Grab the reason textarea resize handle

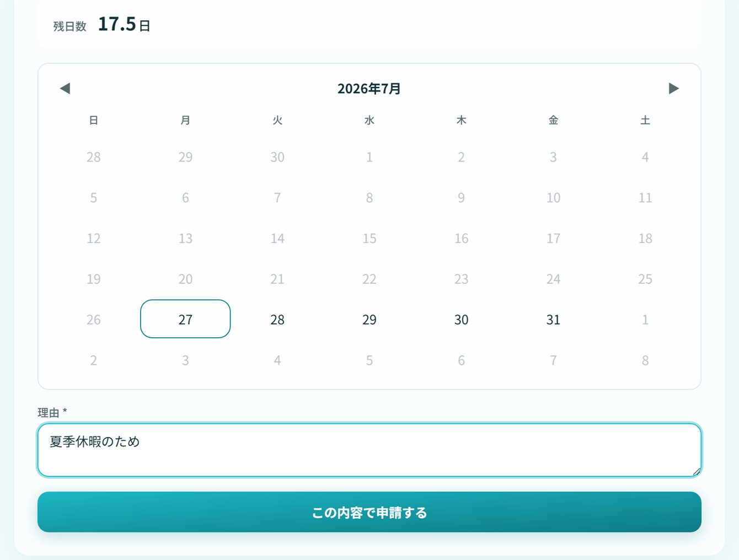click(x=697, y=472)
